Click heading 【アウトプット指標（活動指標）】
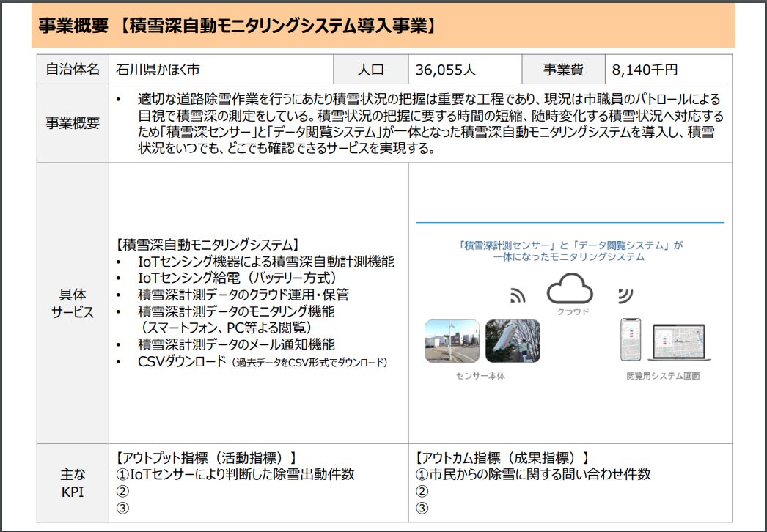 pyautogui.click(x=206, y=458)
